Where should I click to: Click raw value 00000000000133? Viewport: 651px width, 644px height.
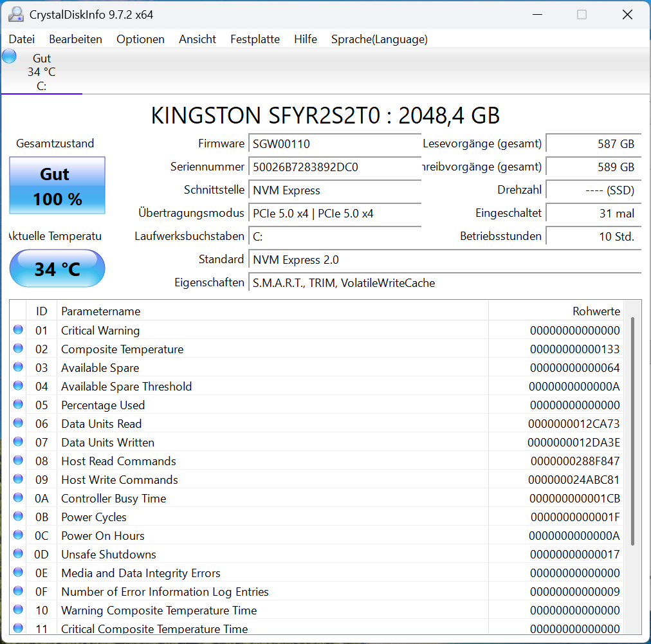575,349
